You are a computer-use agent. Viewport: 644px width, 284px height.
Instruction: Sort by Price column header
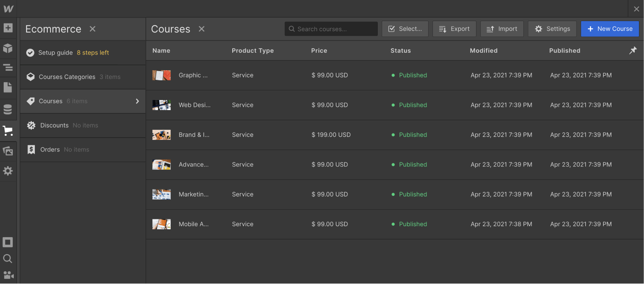pos(319,50)
